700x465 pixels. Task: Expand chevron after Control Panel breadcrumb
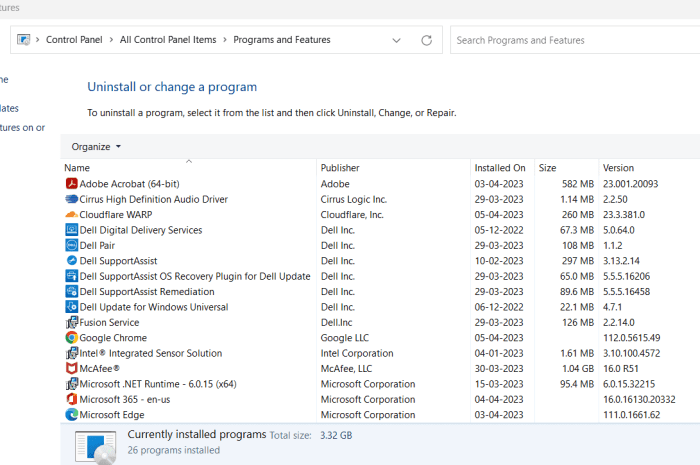coord(111,40)
